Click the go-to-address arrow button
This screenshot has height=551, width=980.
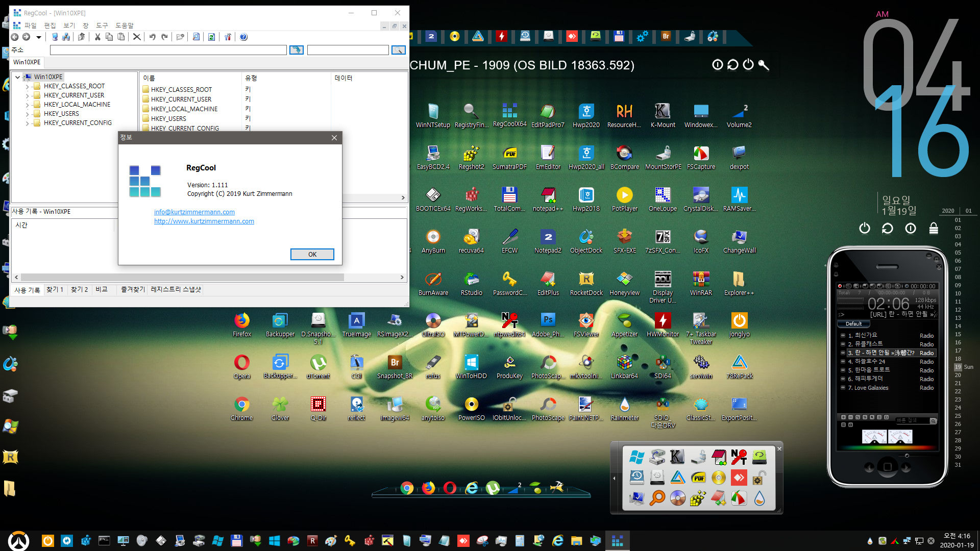tap(297, 50)
